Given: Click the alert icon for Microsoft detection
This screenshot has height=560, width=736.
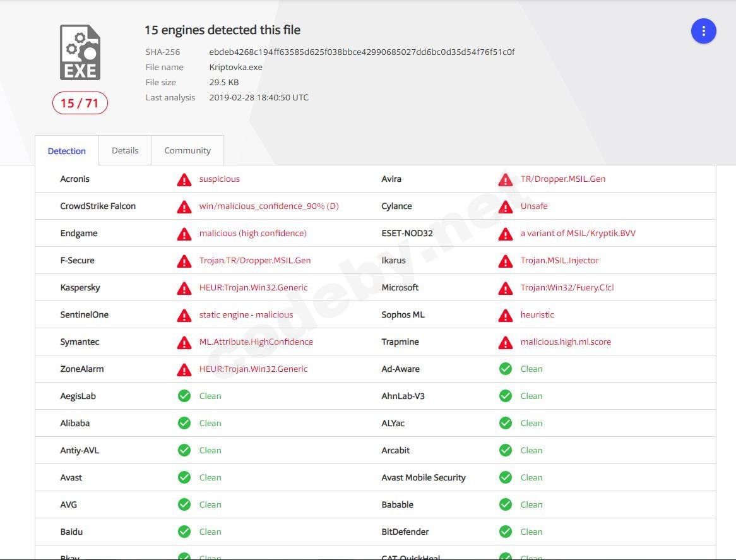Looking at the screenshot, I should tap(506, 289).
